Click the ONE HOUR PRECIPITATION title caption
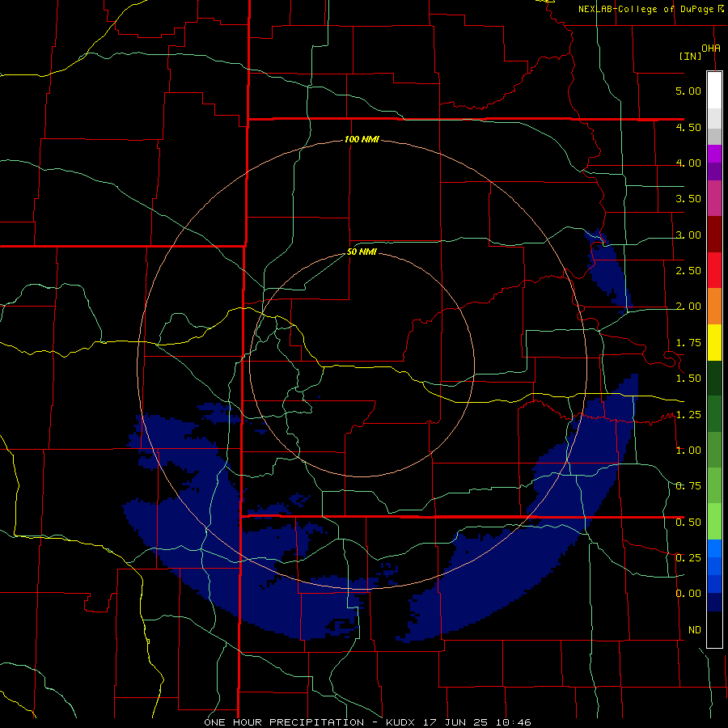The height and width of the screenshot is (728, 728). pos(368,722)
